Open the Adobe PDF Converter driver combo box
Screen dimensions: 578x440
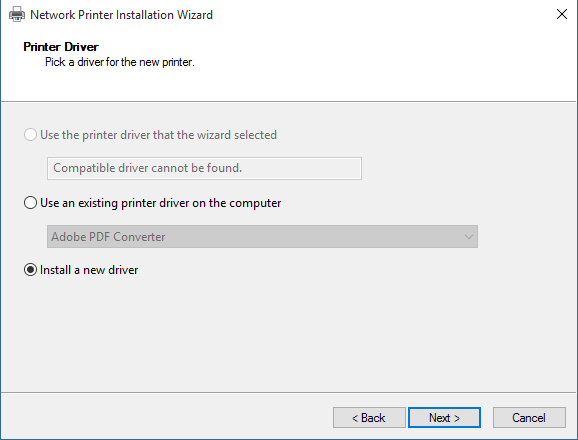(262, 237)
